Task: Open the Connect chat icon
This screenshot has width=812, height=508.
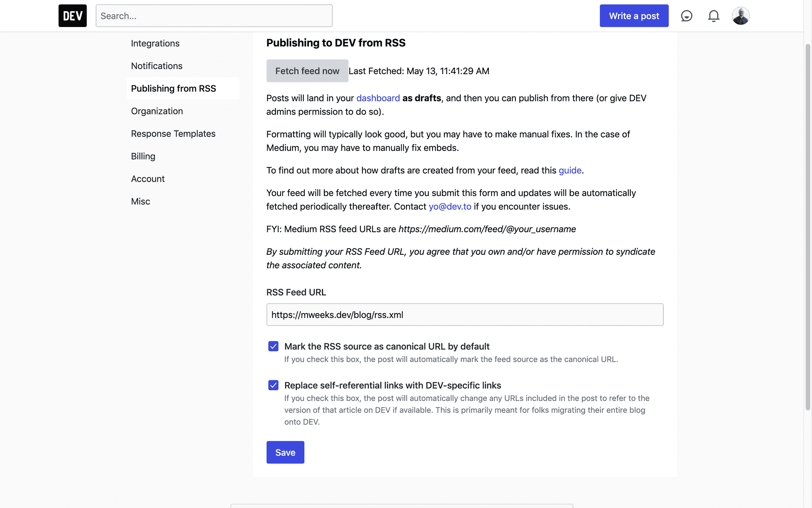Action: (x=686, y=16)
